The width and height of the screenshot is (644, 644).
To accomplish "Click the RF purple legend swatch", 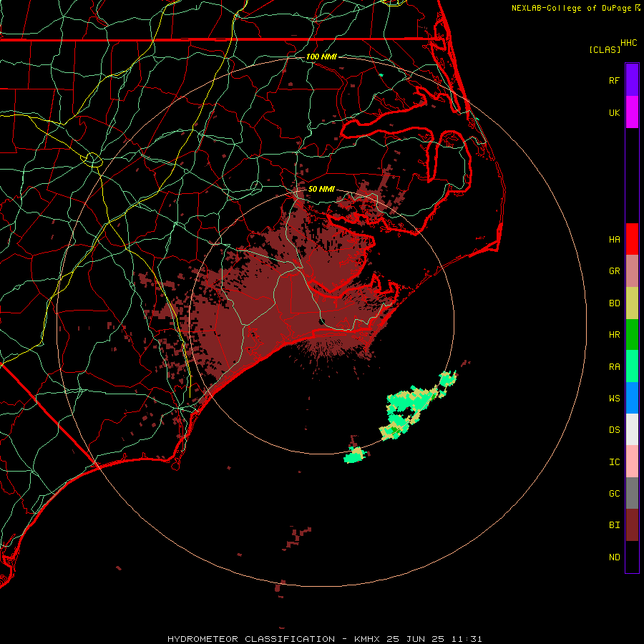I will click(632, 80).
